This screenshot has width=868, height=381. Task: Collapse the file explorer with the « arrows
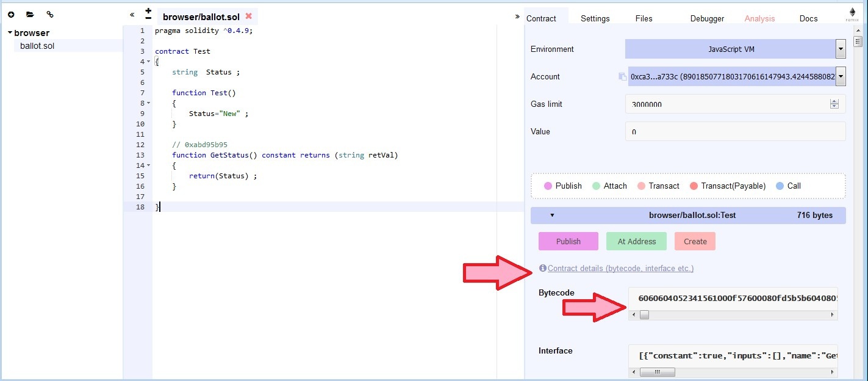(x=132, y=15)
